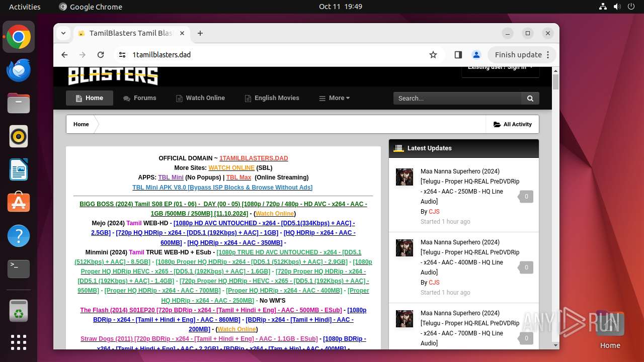The width and height of the screenshot is (644, 362).
Task: Launch Thunderbird Mail from the dock
Action: click(x=19, y=70)
